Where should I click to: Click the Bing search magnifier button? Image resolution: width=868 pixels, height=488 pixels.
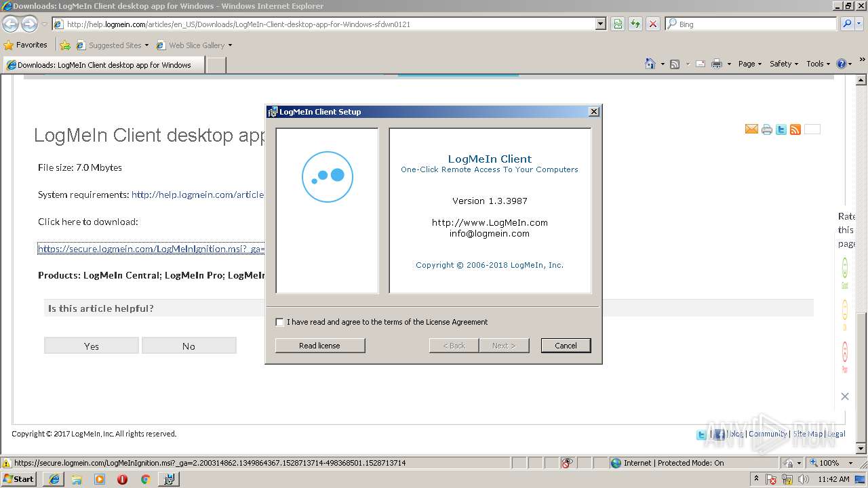click(847, 24)
